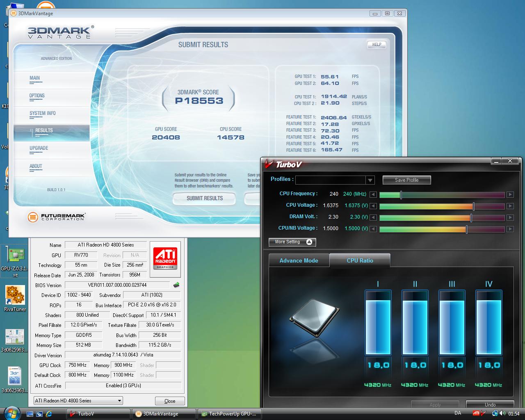Screen dimensions: 525x420
Task: Decrease CPU Voltage with left arrow
Action: click(373, 206)
